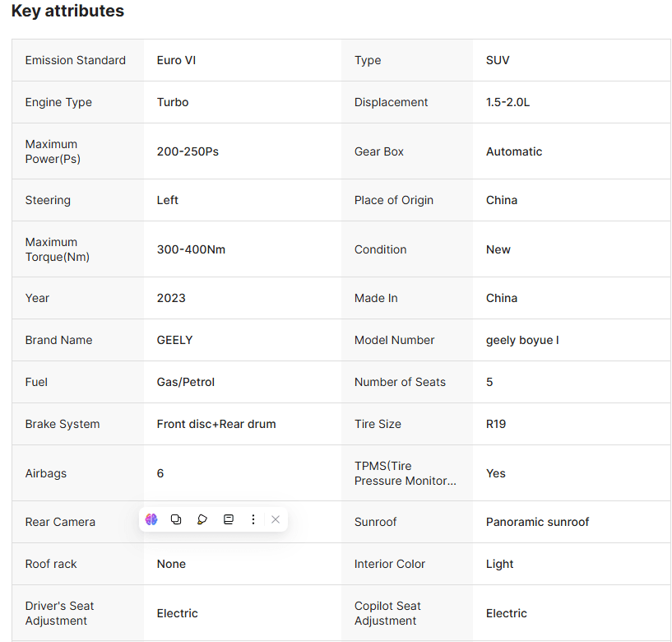This screenshot has width=672, height=642.
Task: Click the Emission Standard label cell
Action: (76, 60)
